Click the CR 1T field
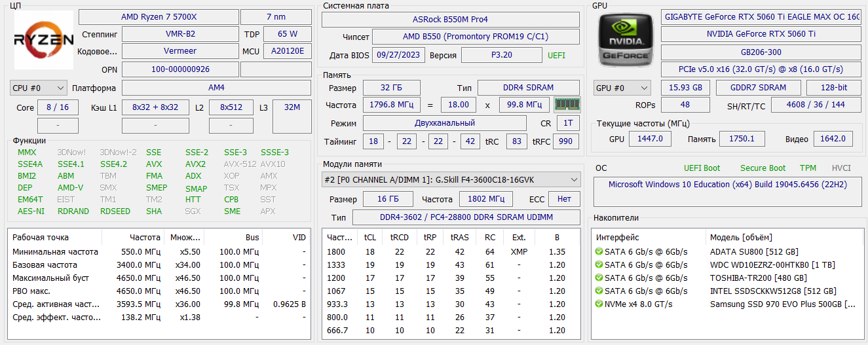Image resolution: width=868 pixels, height=345 pixels. 568,123
